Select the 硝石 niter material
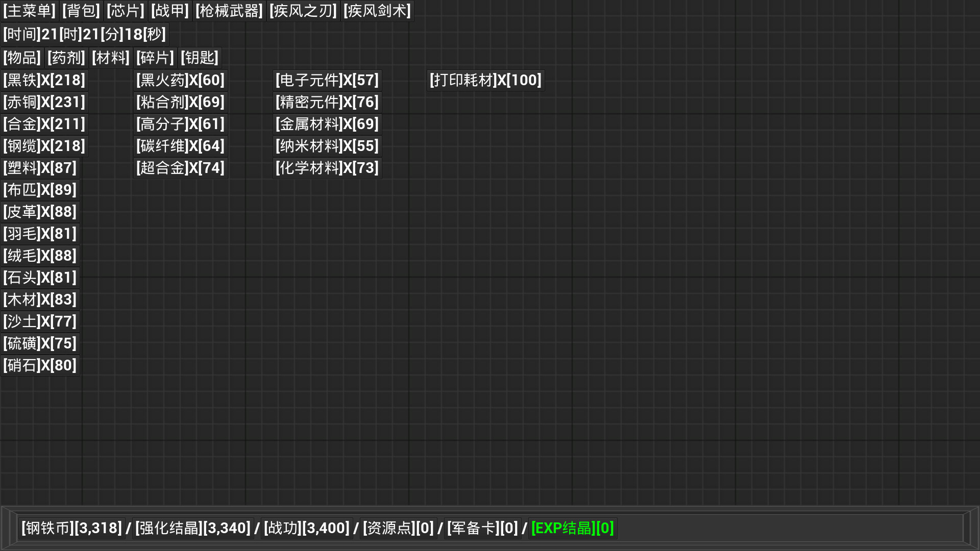This screenshot has height=551, width=980. 40,365
